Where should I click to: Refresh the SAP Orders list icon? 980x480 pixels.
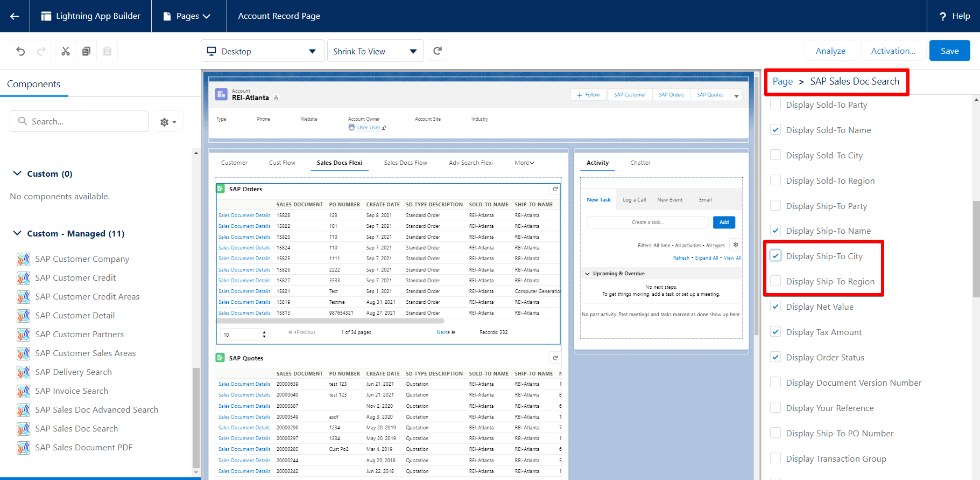(x=555, y=189)
